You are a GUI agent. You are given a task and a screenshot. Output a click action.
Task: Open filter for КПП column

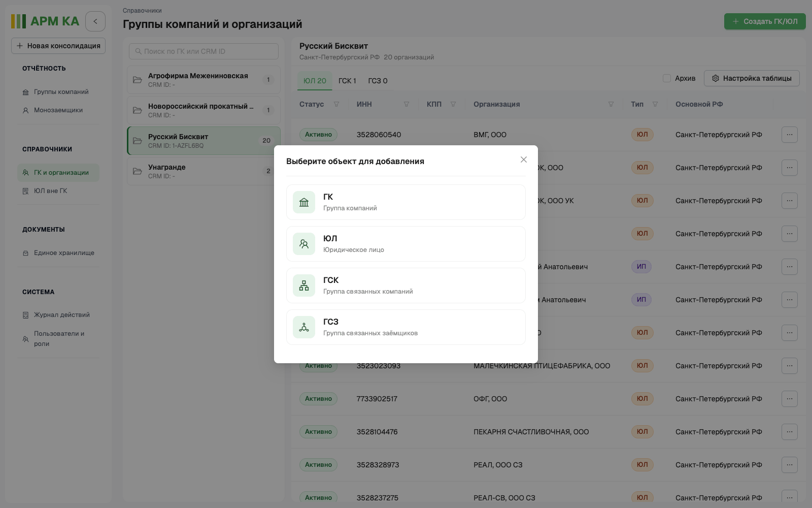(x=453, y=104)
